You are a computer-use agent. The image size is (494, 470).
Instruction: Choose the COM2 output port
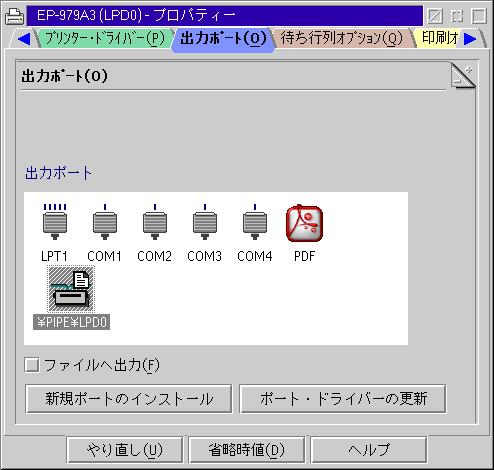coord(155,222)
